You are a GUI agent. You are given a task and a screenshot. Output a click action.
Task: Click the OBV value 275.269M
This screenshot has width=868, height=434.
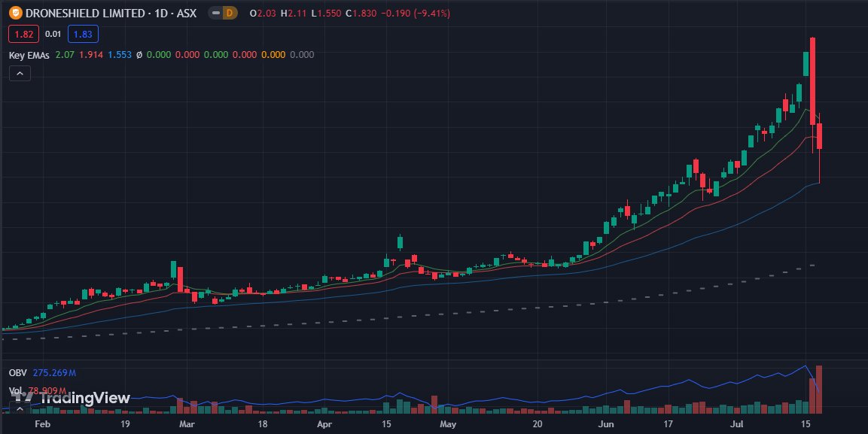coord(54,372)
